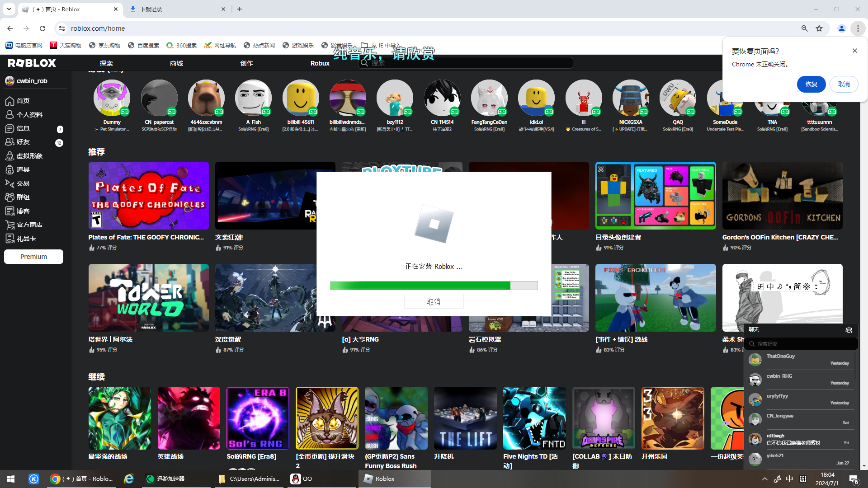Close the Chrome restore pages prompt
This screenshot has width=868, height=488.
[x=854, y=51]
